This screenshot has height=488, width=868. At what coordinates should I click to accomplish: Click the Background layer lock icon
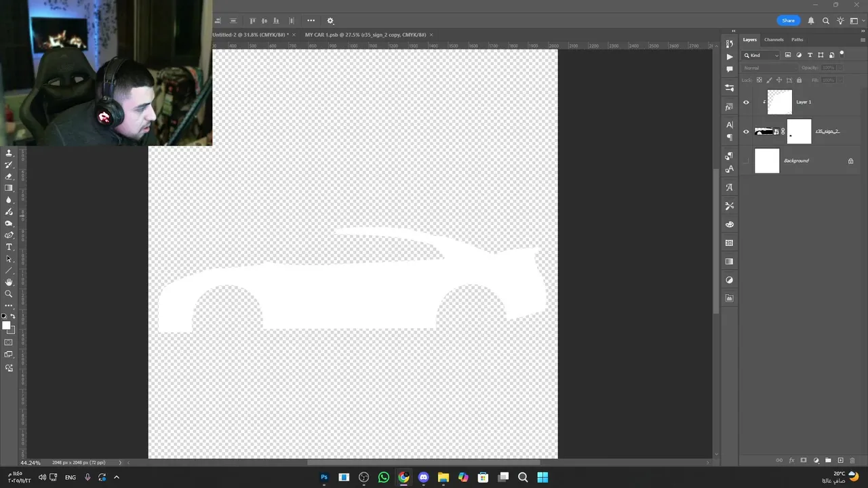coord(850,161)
